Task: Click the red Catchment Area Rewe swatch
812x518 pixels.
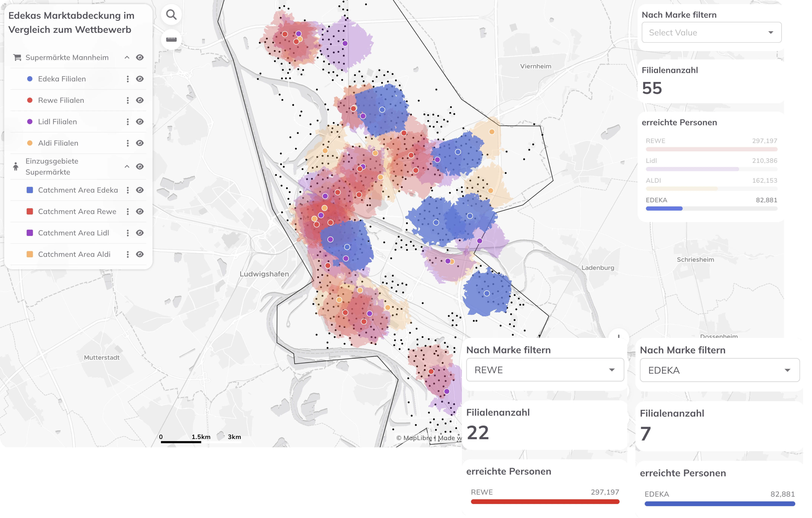Action: pos(30,212)
